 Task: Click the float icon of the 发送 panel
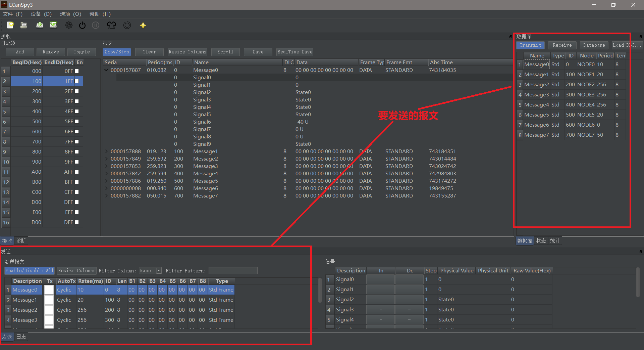click(641, 251)
